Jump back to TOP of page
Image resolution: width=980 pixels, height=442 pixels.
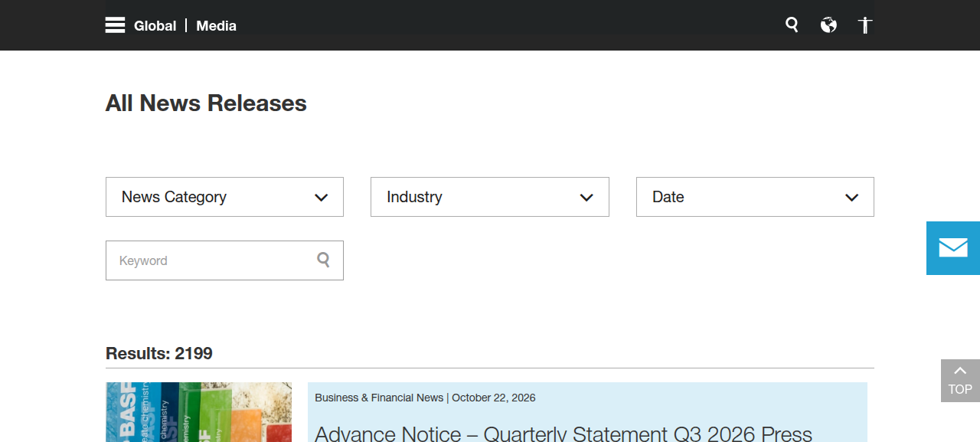[960, 381]
